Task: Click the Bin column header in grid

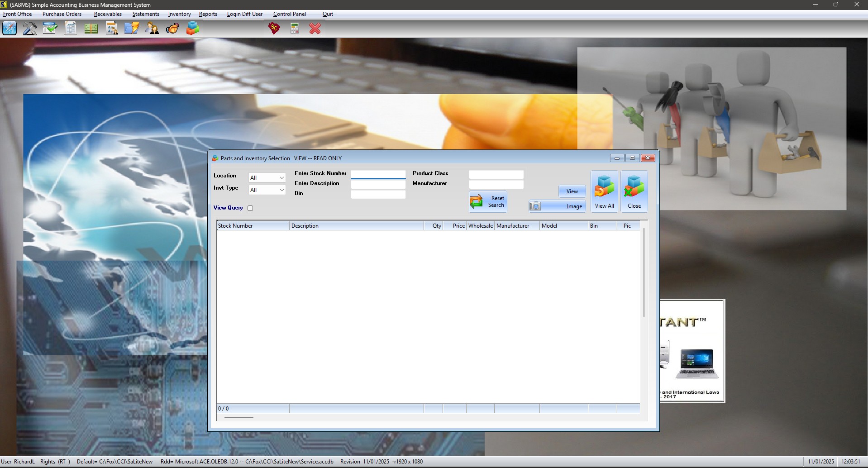Action: [602, 225]
